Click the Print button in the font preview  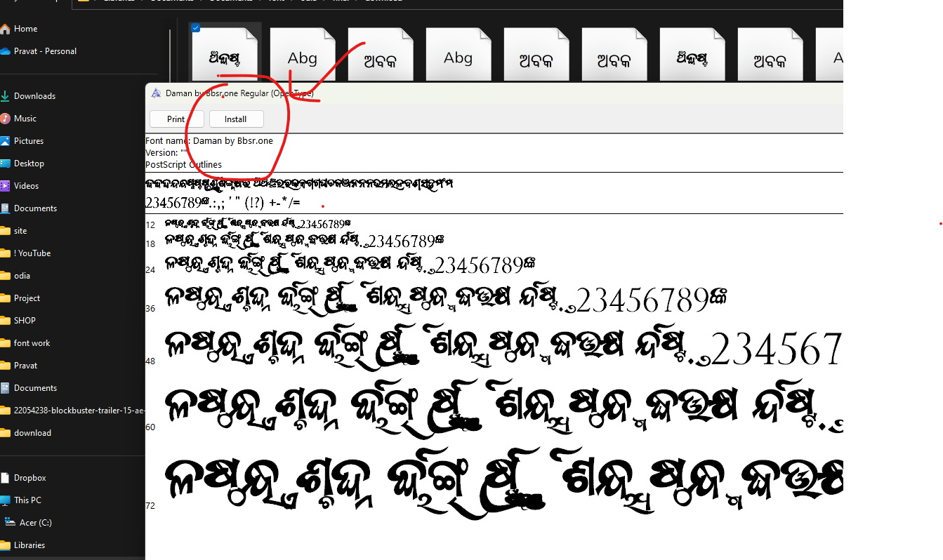point(176,119)
